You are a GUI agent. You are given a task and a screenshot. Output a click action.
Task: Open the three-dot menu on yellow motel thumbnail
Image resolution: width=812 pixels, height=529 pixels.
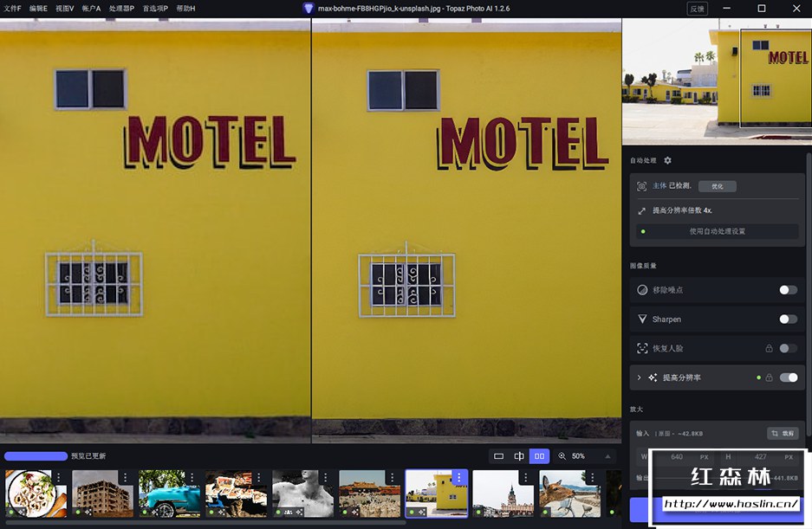(x=458, y=478)
